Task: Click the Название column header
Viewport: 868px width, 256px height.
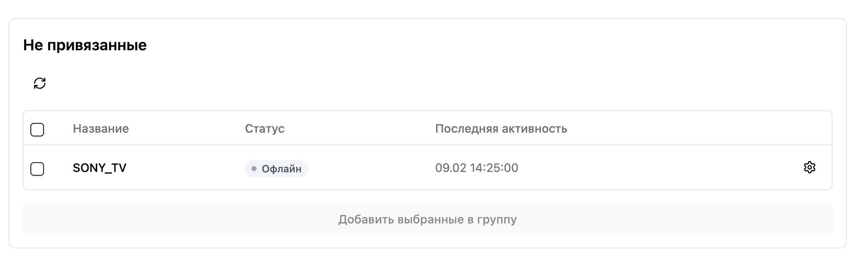Action: (101, 128)
